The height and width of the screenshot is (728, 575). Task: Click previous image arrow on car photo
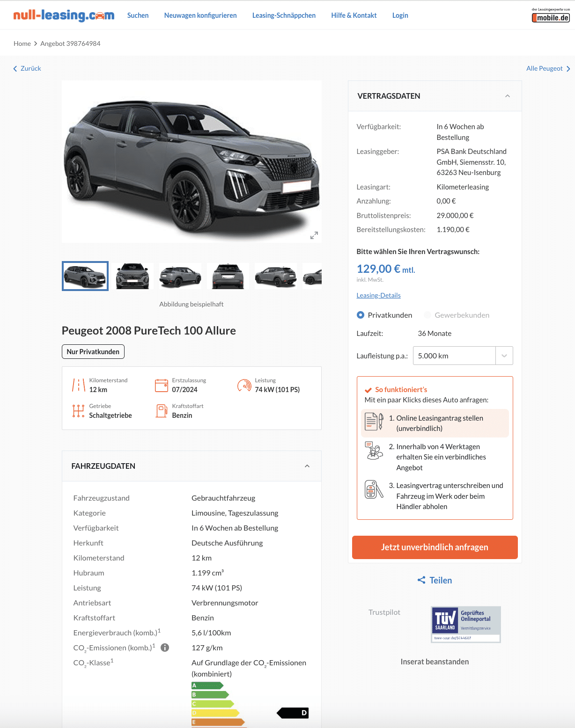point(74,162)
